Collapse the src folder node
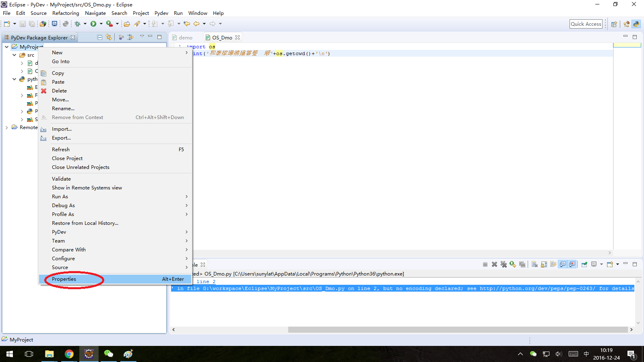Screen dimensions: 644x362 (x=14, y=55)
